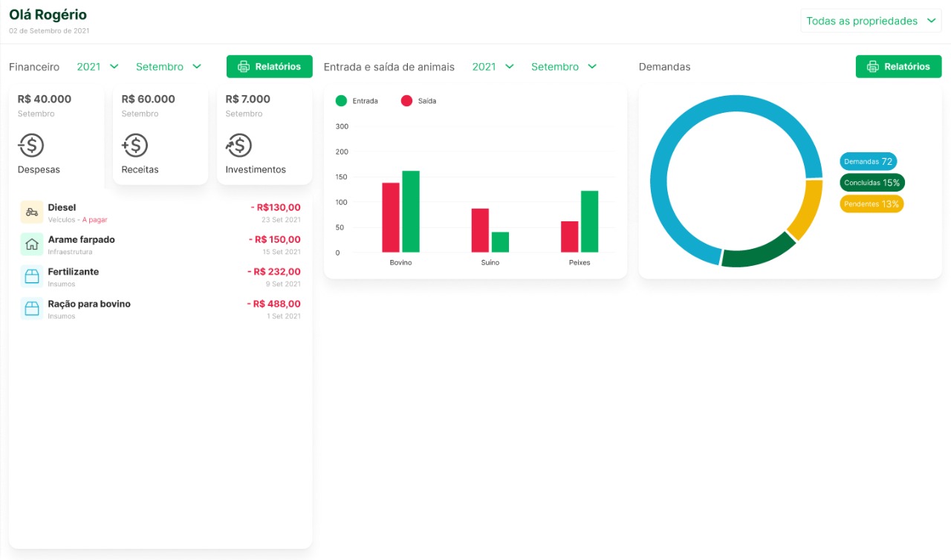The width and height of the screenshot is (951, 560).
Task: Open the Fertilizante expense entry
Action: tap(160, 276)
